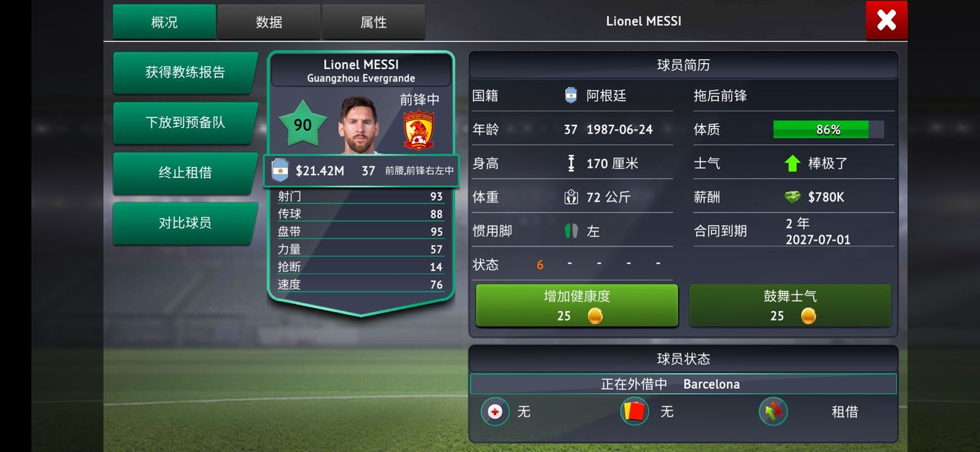Click 获得教练报告 button
This screenshot has height=452, width=980.
click(x=185, y=73)
